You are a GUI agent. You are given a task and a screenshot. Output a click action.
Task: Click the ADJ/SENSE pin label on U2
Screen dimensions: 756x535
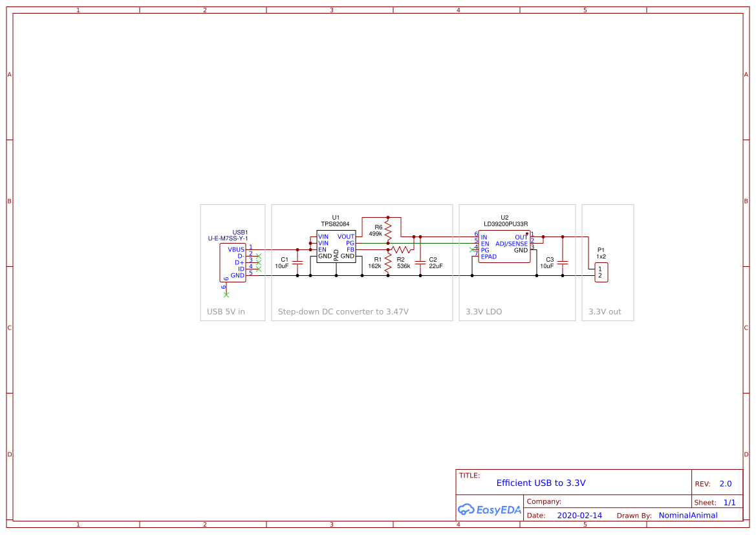coord(512,244)
